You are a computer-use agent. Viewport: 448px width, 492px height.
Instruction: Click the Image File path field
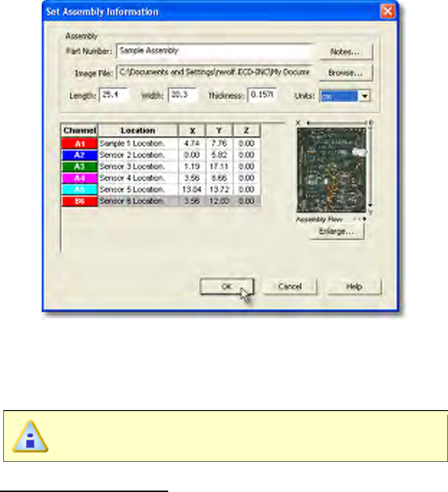(x=215, y=72)
